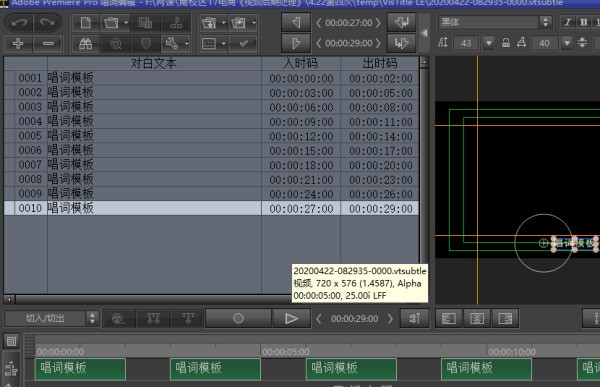Toggle the aspect lock padlock icon
The height and width of the screenshot is (387, 600).
(x=505, y=42)
